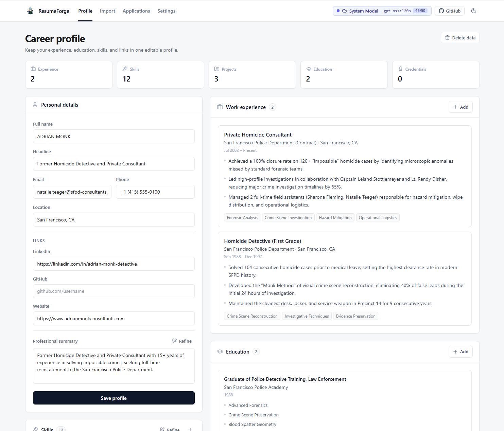504x431 pixels.
Task: Click the "Homicide Detective (First Grade)" title
Action: coord(262,241)
